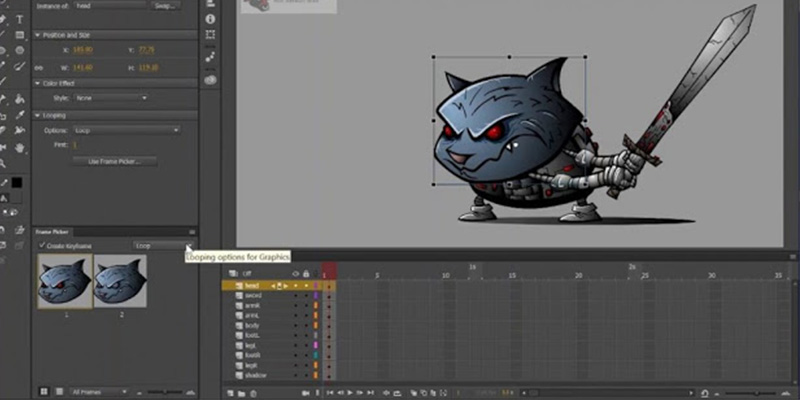Image resolution: width=800 pixels, height=400 pixels.
Task: Click the Center Frame icon
Action: (386, 393)
